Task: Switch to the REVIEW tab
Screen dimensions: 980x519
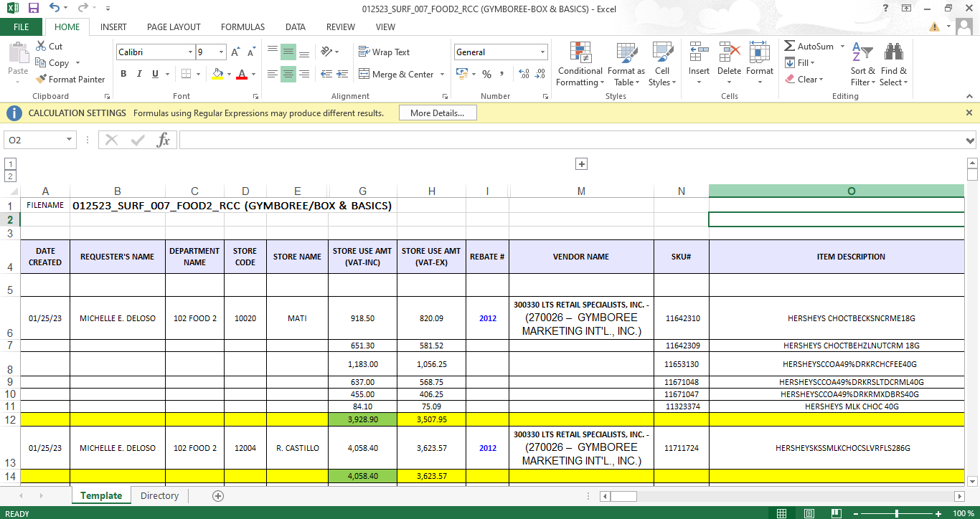Action: pyautogui.click(x=341, y=27)
